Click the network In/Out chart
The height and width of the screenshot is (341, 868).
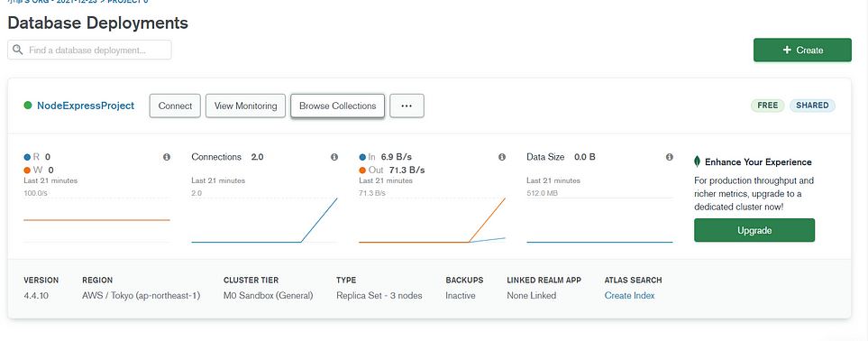pyautogui.click(x=433, y=220)
